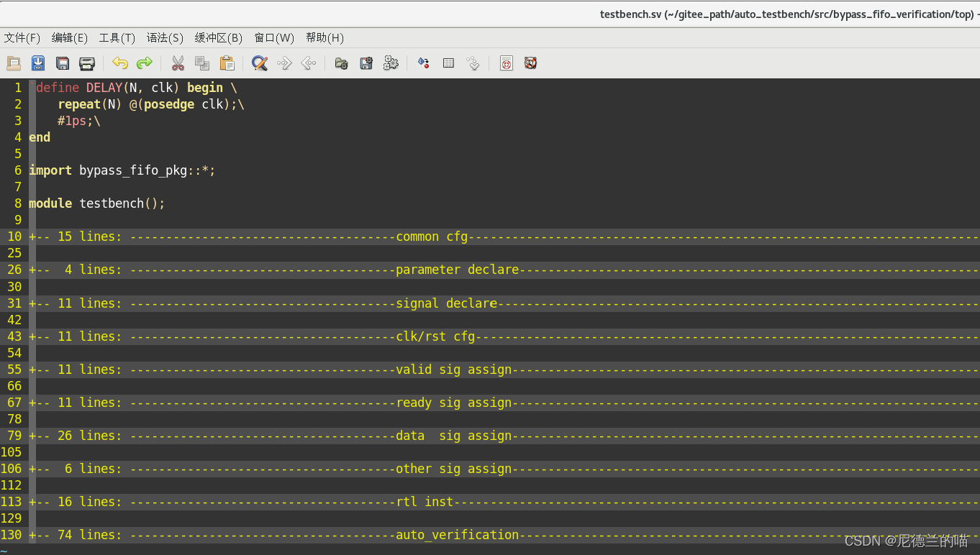Click the Find Previous arrow icon

pos(309,63)
